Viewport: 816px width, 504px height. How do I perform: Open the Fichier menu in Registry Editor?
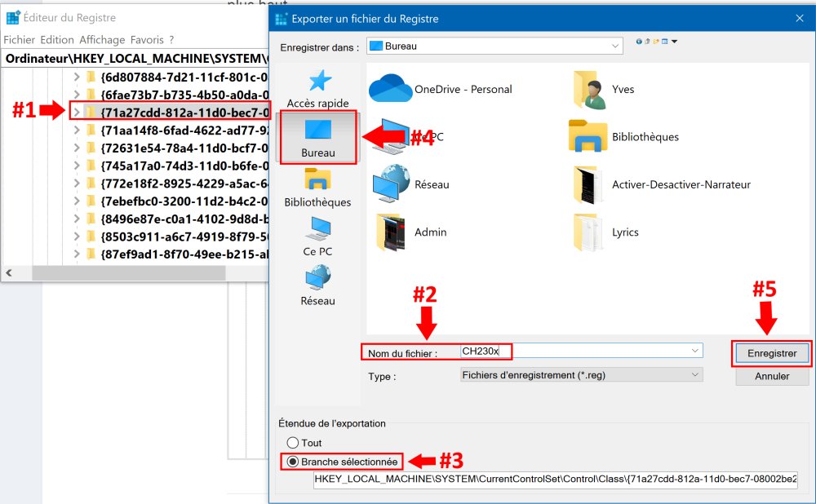point(20,40)
